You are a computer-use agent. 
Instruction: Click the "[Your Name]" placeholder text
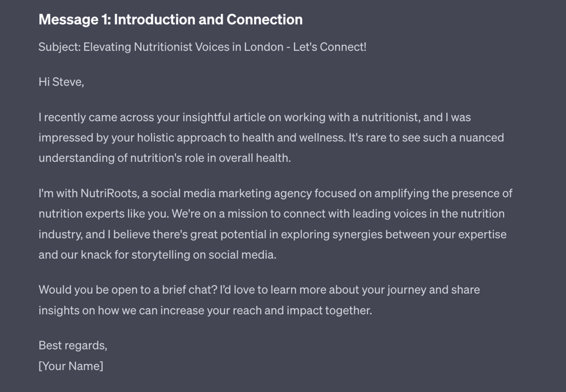(71, 366)
